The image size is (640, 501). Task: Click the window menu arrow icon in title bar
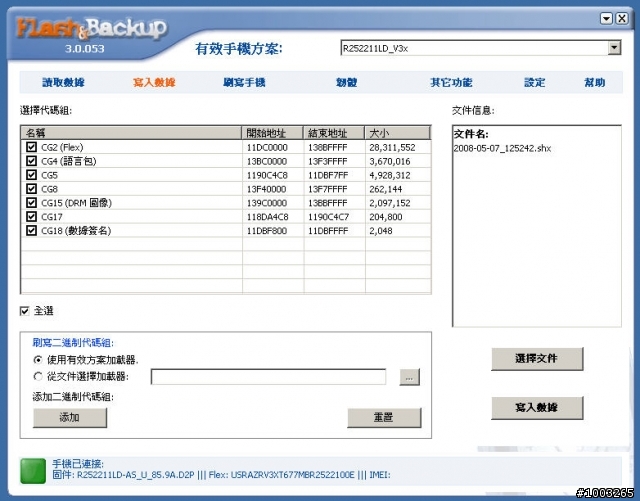click(x=606, y=18)
